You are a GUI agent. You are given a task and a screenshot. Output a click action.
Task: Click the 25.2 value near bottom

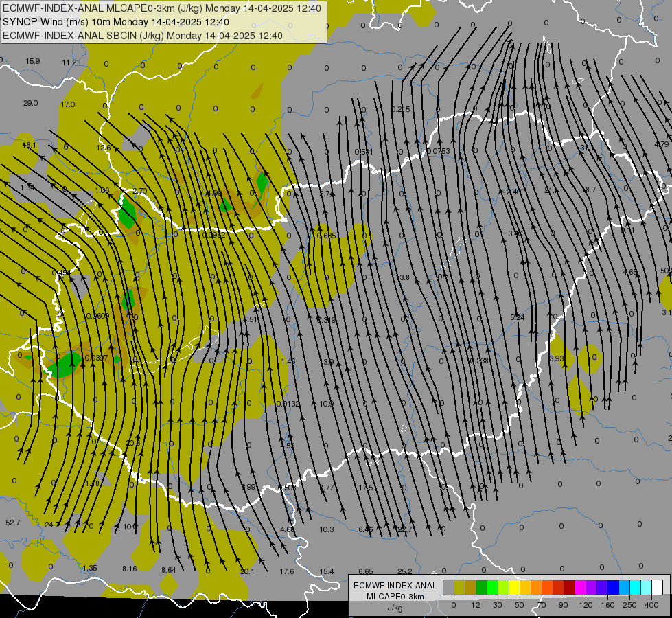click(404, 572)
